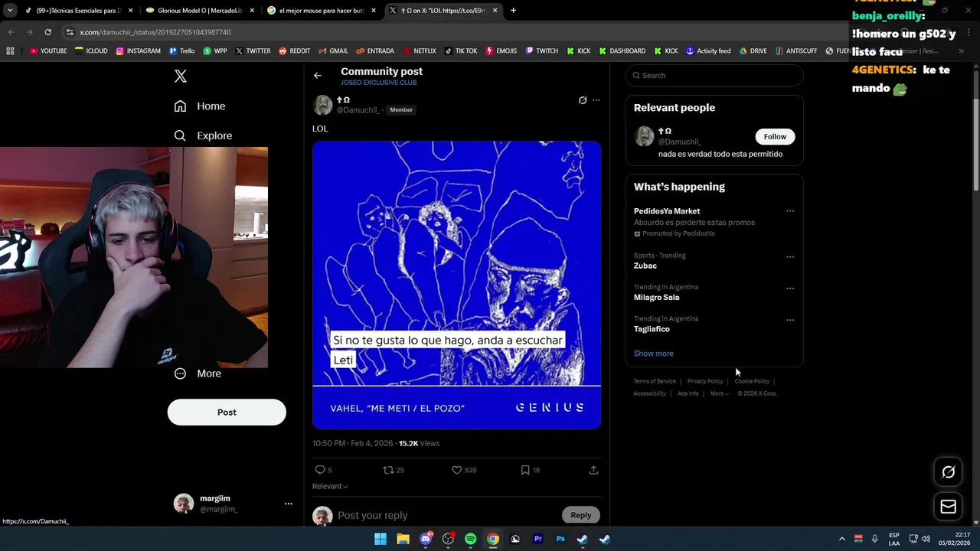Open options for Tagliafico trend
This screenshot has width=980, height=551.
[790, 320]
